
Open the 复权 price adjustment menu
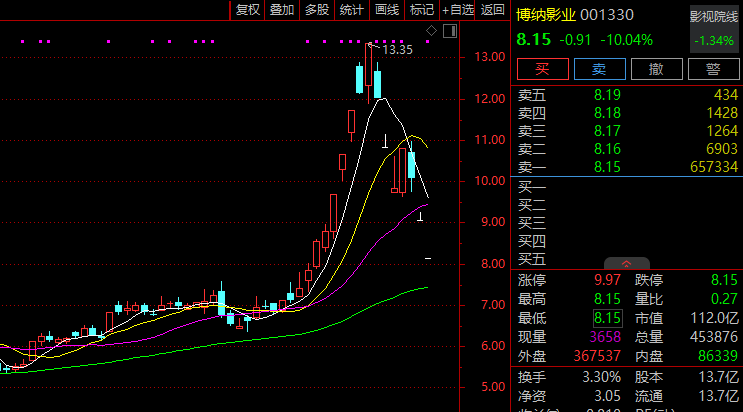click(x=247, y=10)
